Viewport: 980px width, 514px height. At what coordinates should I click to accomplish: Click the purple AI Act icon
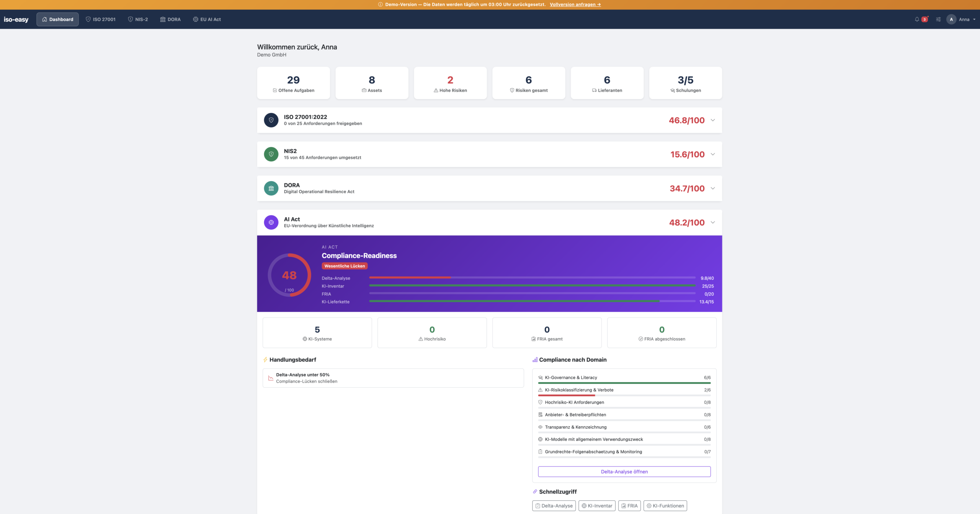271,222
